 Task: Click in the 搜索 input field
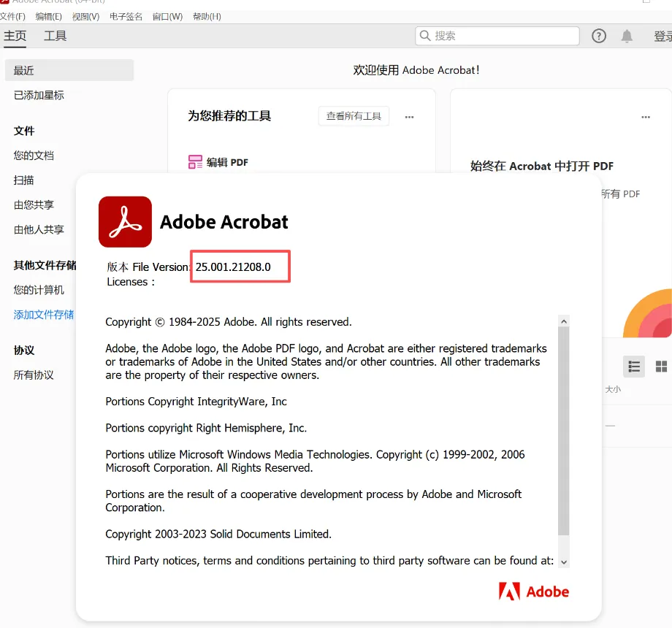pyautogui.click(x=497, y=36)
